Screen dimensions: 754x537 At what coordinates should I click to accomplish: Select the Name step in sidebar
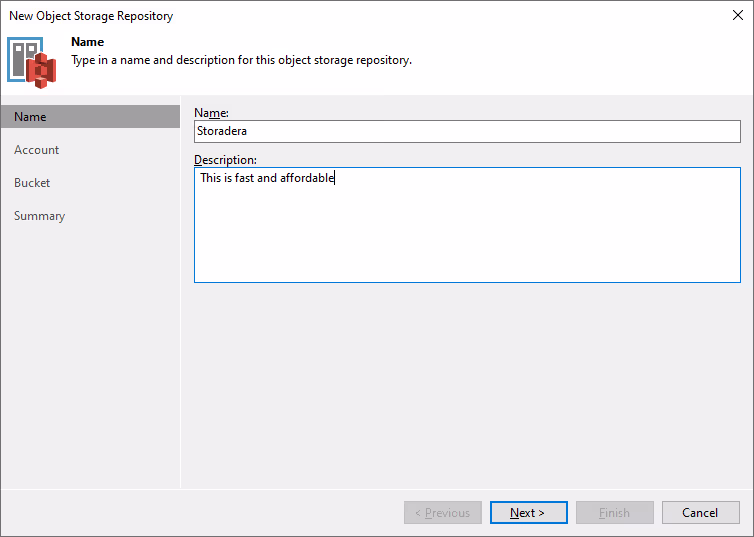(x=30, y=117)
